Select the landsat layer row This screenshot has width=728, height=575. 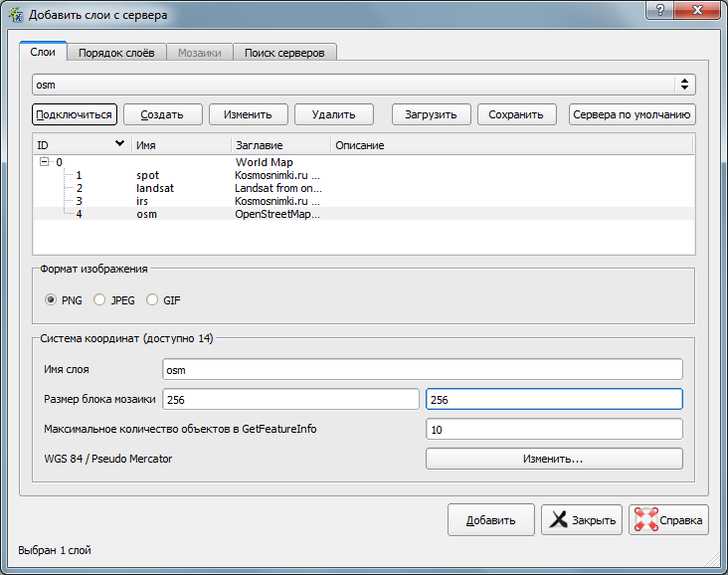click(149, 188)
